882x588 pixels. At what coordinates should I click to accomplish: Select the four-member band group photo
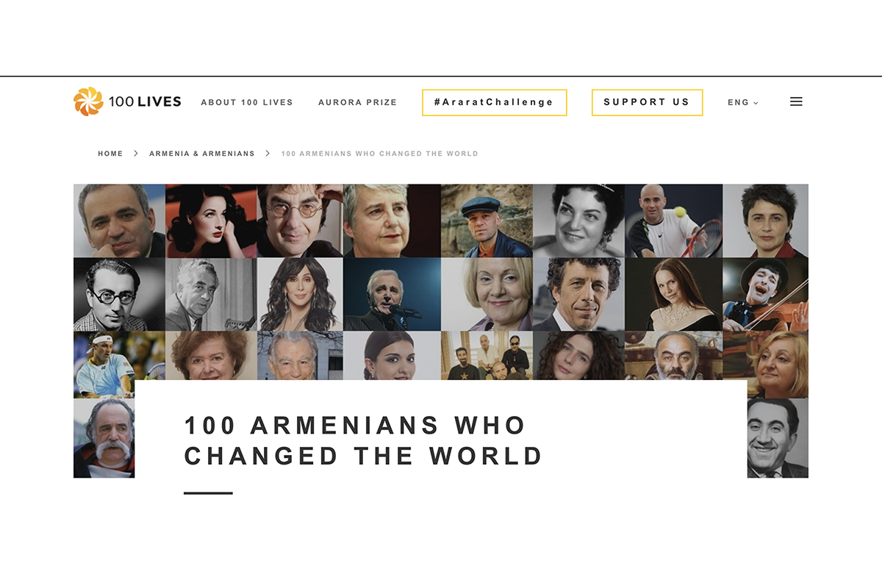[x=487, y=355]
